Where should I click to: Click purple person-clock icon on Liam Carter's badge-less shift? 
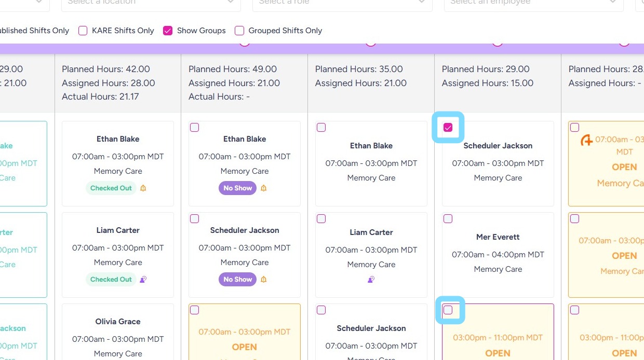coord(371,280)
